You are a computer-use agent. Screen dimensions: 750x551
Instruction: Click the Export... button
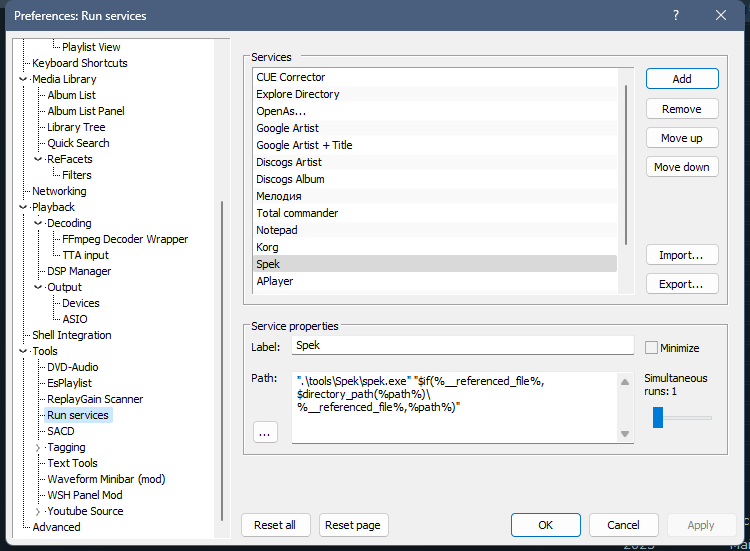click(x=682, y=284)
